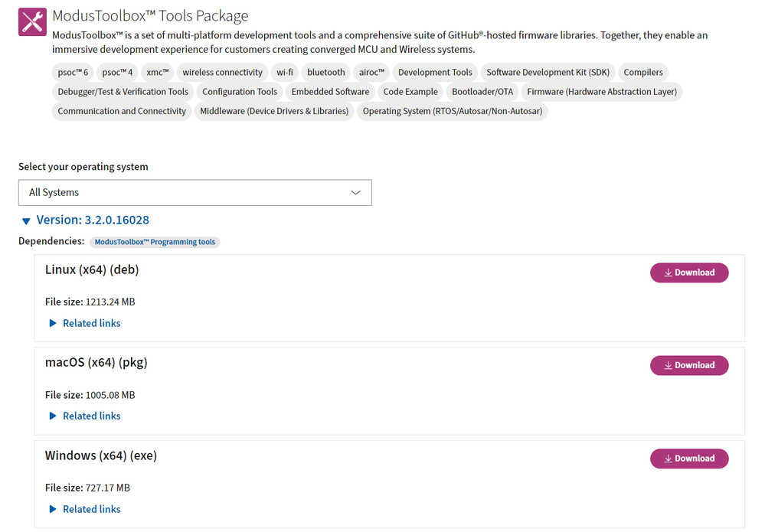Click the download arrow icon on macOS Download button
The width and height of the screenshot is (765, 532).
click(669, 365)
